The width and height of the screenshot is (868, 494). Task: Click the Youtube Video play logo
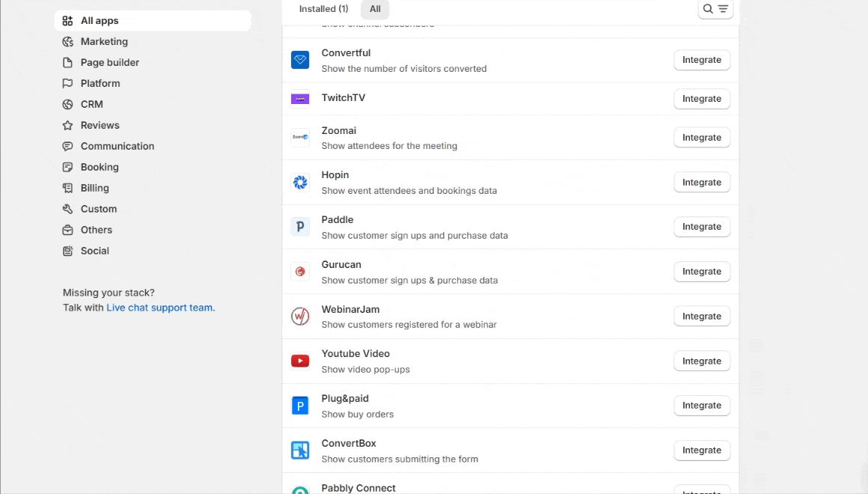coord(300,361)
